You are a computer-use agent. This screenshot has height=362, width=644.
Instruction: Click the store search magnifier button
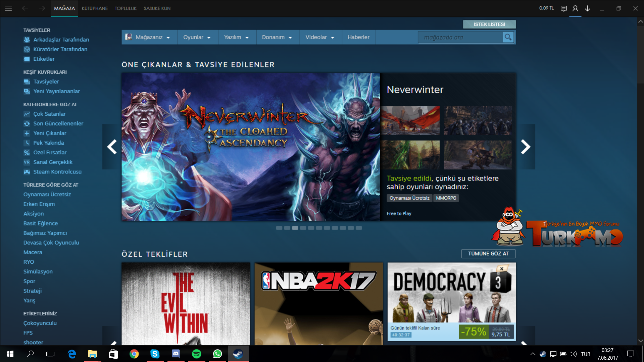point(508,37)
